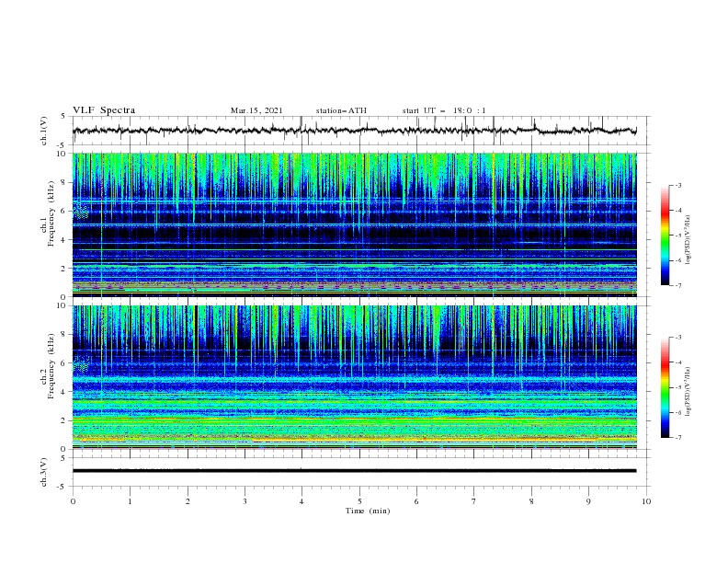Click the ch.2 "Frequency (kHz)" axis label

pyautogui.click(x=51, y=366)
